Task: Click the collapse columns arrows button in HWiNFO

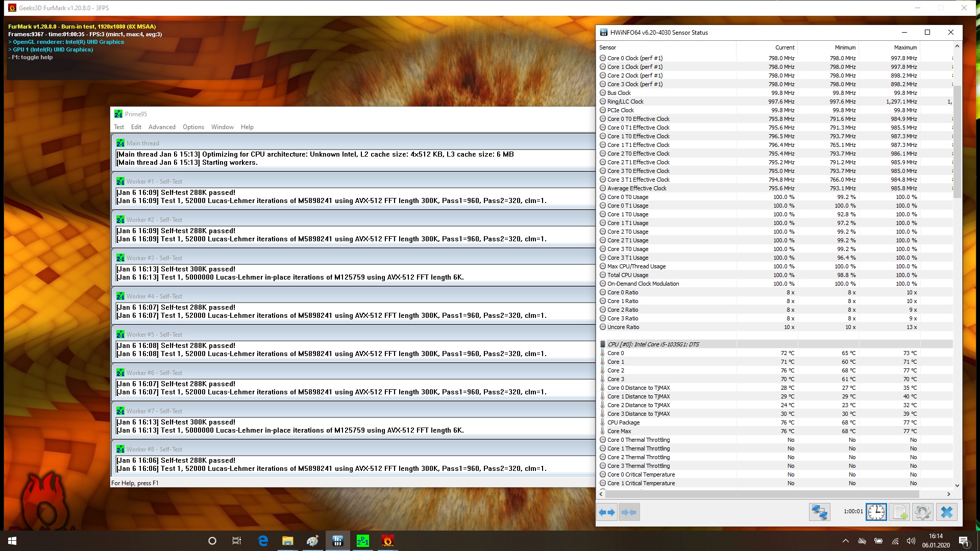Action: coord(629,512)
